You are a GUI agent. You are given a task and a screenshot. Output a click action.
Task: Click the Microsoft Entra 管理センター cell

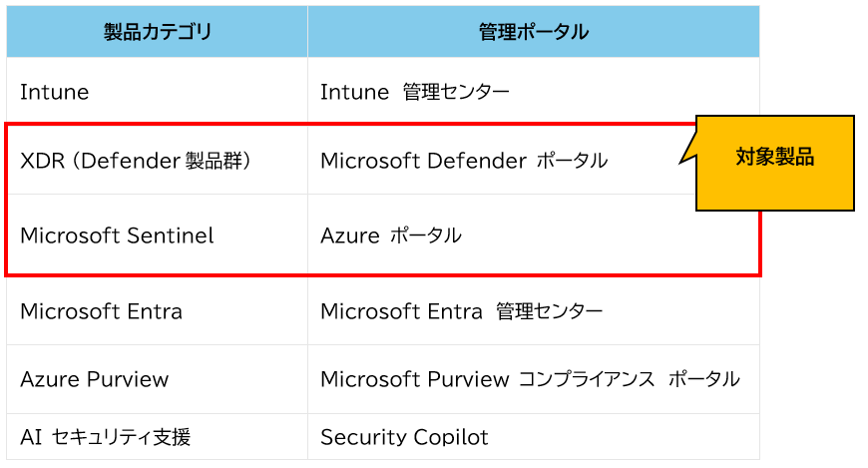461,311
